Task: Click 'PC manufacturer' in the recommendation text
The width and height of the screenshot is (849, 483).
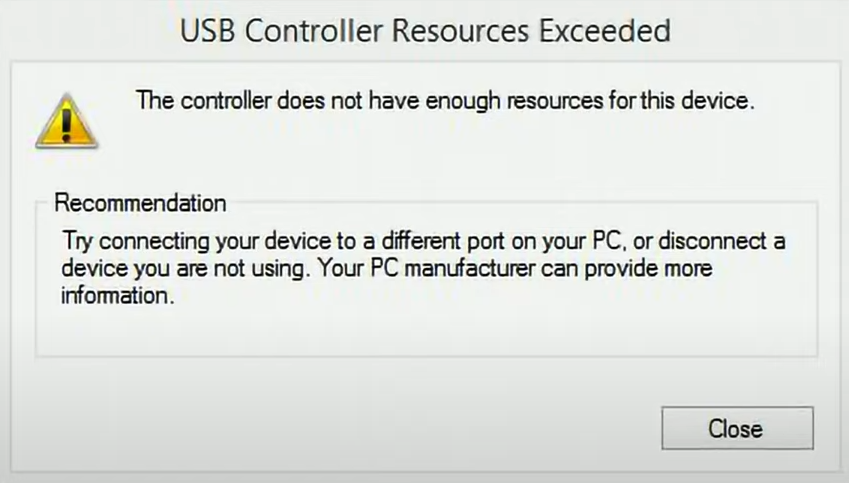Action: (453, 268)
